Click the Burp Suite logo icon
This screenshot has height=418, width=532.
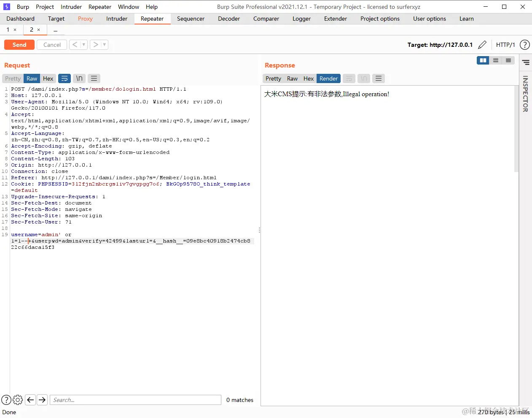coord(6,7)
